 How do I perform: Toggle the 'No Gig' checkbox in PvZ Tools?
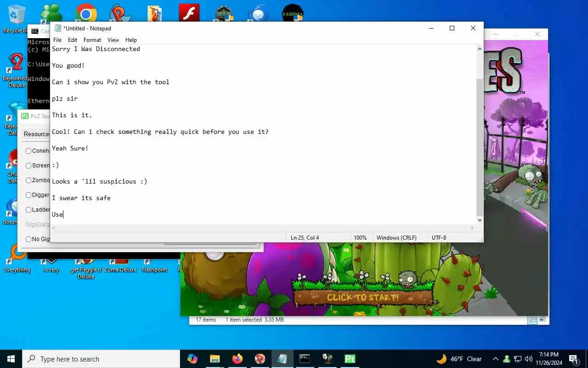[28, 239]
